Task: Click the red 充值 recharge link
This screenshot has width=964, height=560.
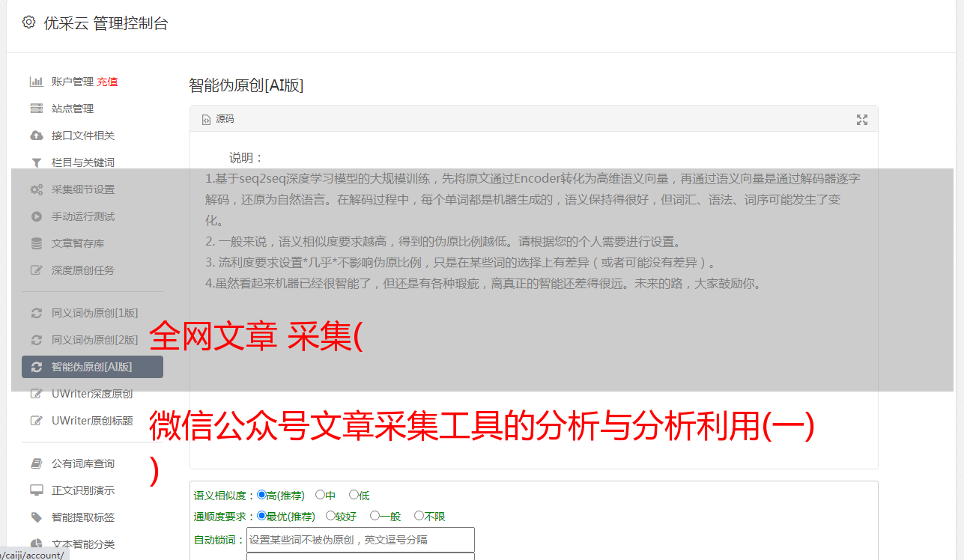Action: point(107,82)
